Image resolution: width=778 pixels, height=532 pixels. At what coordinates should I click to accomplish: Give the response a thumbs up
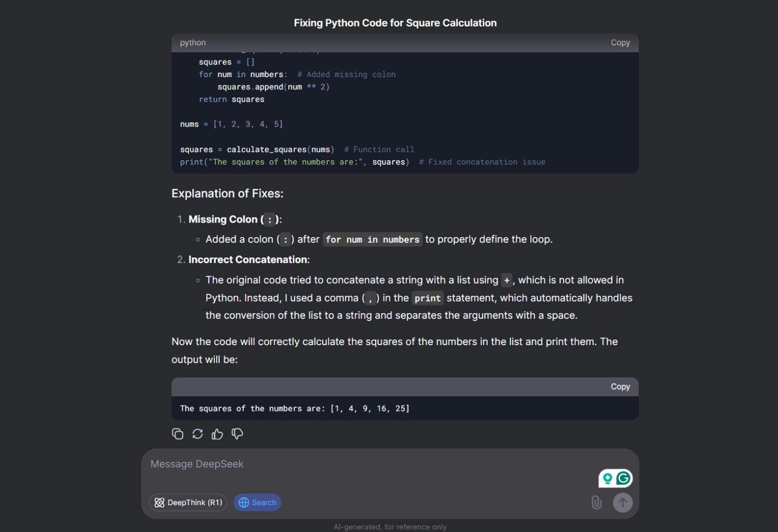coord(217,434)
